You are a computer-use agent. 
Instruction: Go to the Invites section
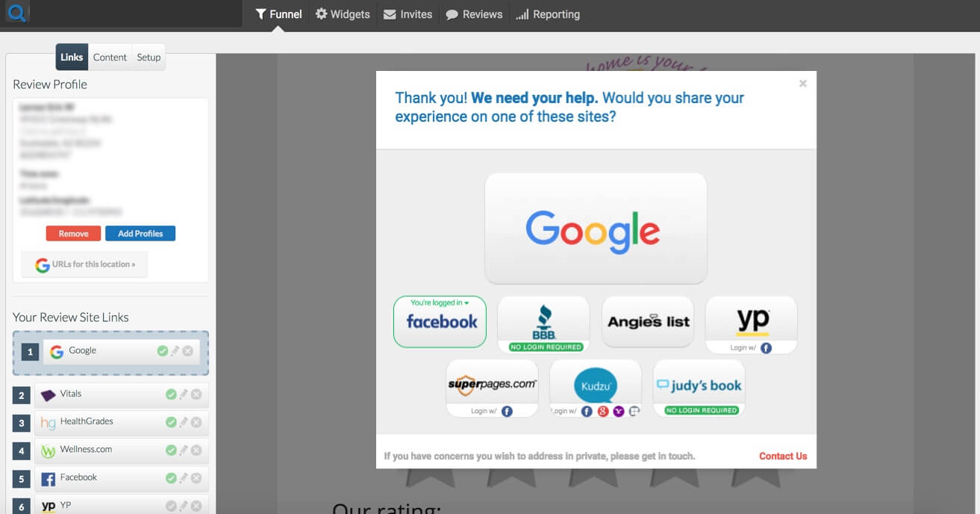(x=408, y=14)
